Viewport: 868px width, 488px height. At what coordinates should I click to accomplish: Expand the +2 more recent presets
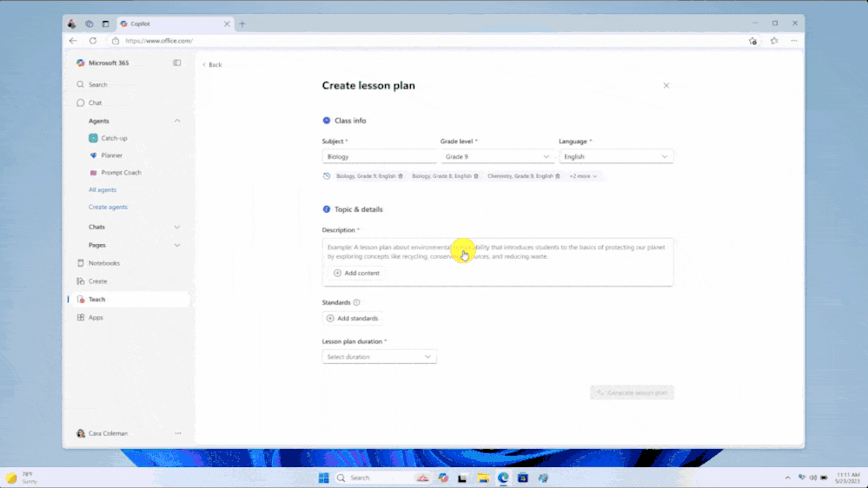click(583, 176)
